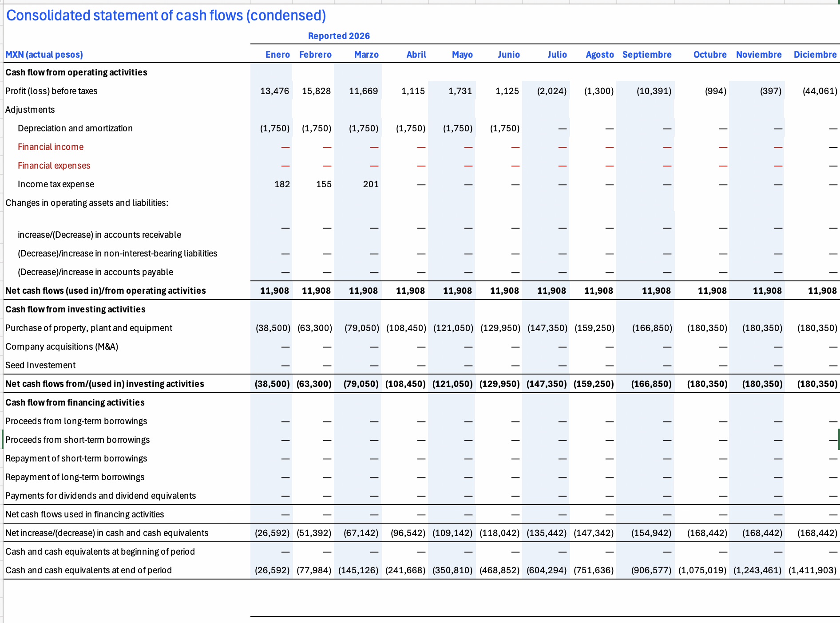Viewport: 840px width, 623px height.
Task: Select the title 'Consolidated statement of cash flows (condensed)'
Action: (166, 16)
